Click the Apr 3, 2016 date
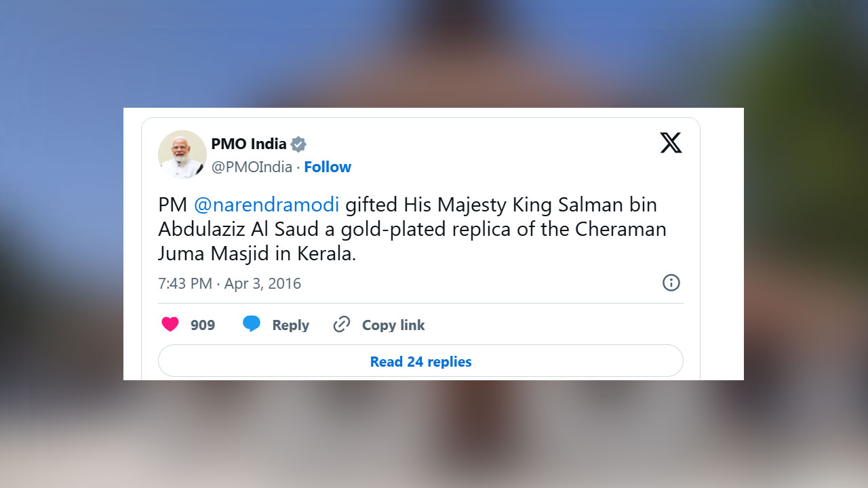Image resolution: width=868 pixels, height=488 pixels. coord(262,283)
